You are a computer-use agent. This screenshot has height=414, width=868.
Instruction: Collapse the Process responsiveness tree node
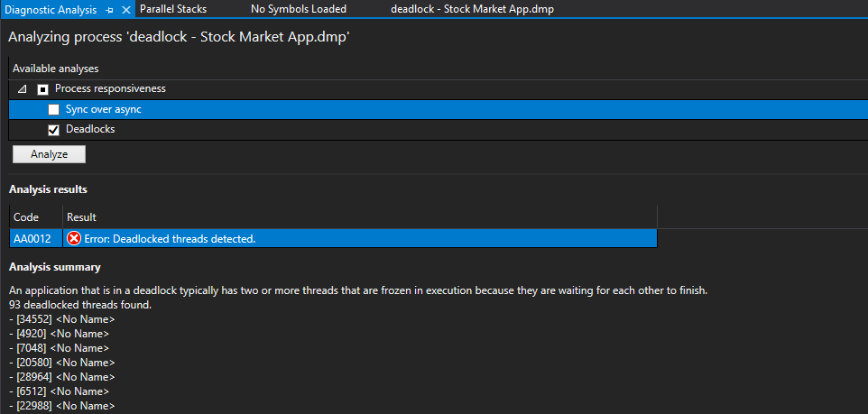point(23,88)
